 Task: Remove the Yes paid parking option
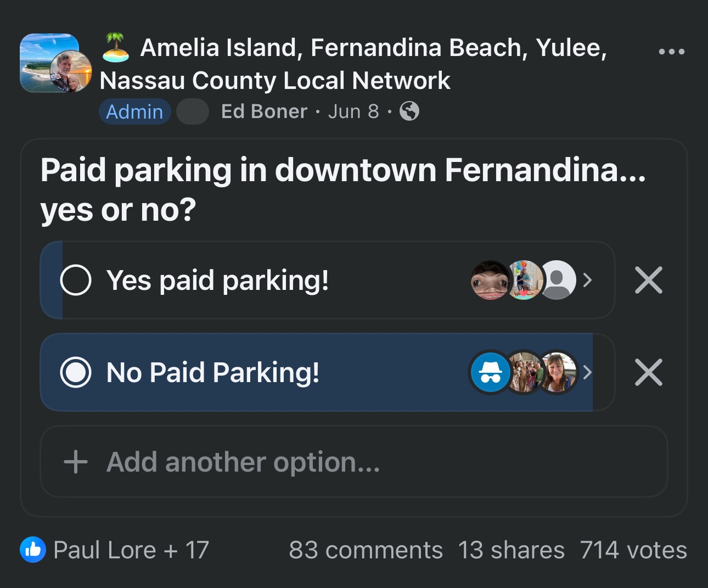pyautogui.click(x=648, y=281)
